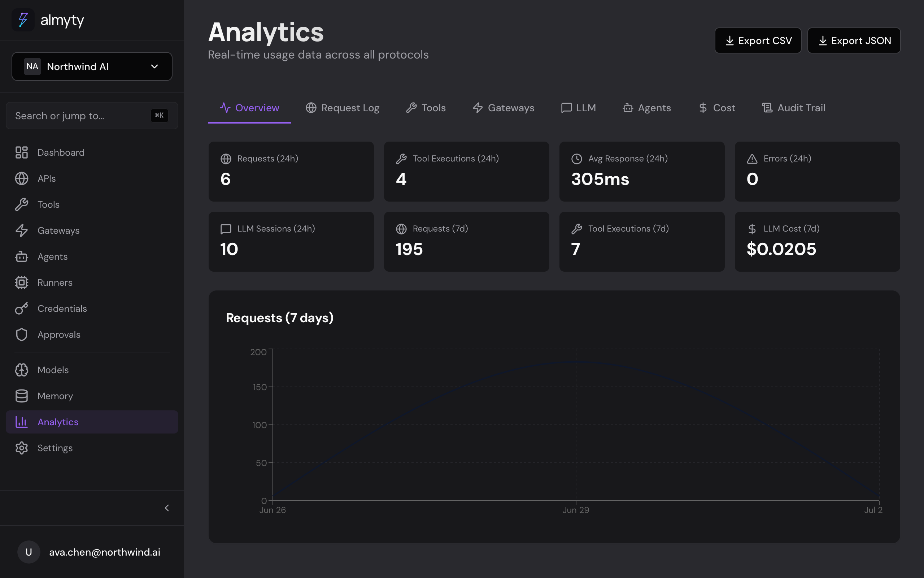Screen dimensions: 924x578
Task: Open the Models page
Action: pyautogui.click(x=92, y=370)
